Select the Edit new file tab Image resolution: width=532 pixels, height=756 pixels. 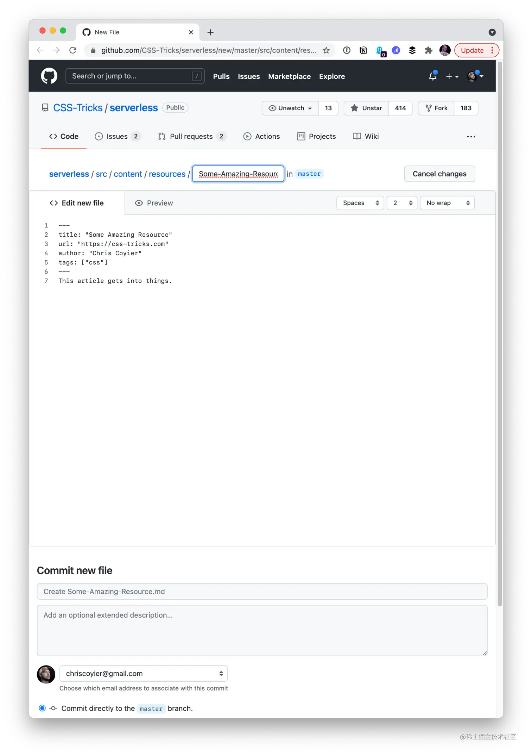pos(77,203)
